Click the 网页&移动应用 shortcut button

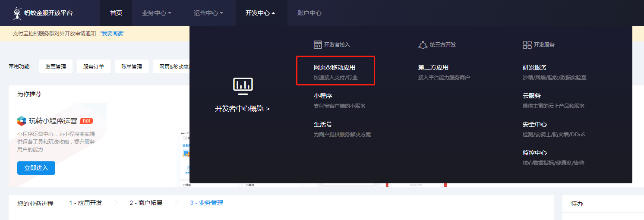(x=171, y=66)
